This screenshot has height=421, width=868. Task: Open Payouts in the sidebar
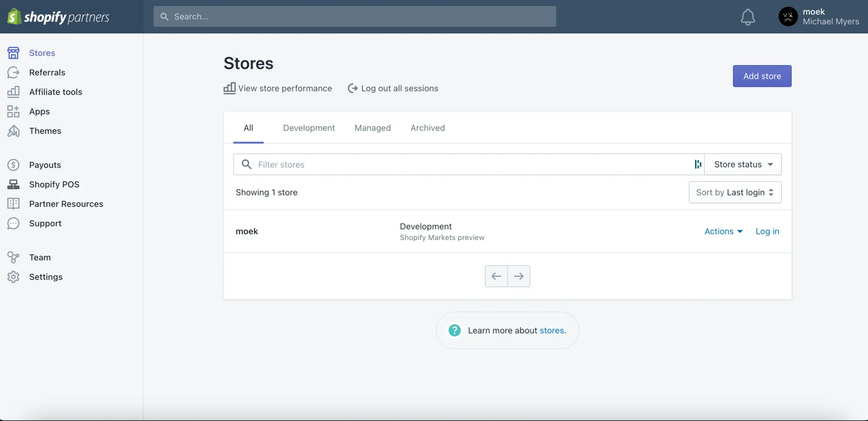(x=45, y=165)
